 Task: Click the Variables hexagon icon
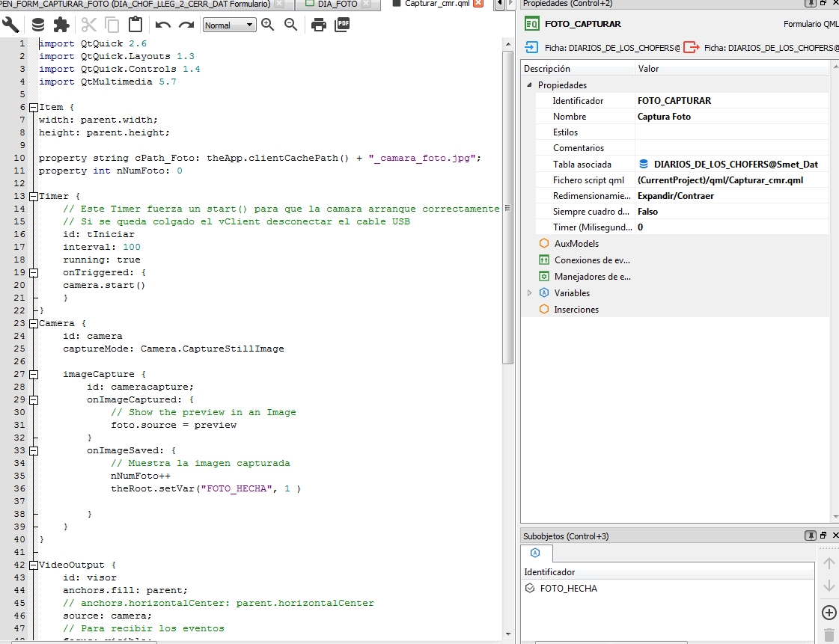pos(543,292)
